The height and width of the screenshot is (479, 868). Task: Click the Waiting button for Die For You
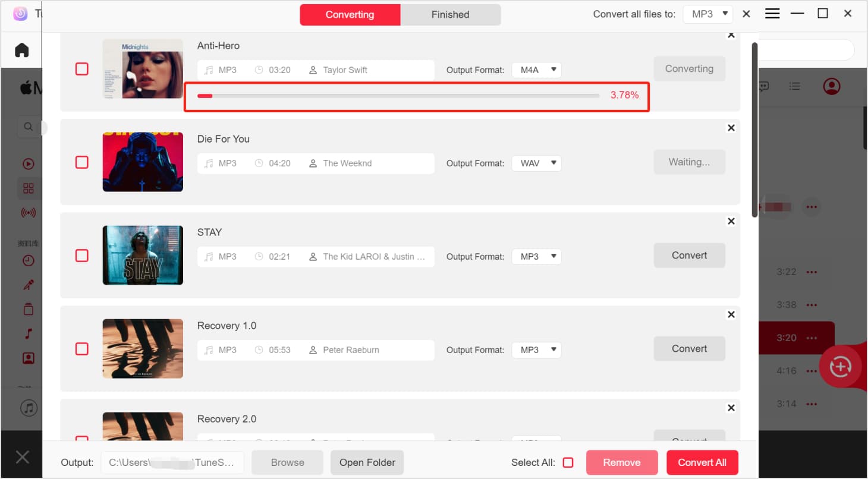[x=689, y=162]
